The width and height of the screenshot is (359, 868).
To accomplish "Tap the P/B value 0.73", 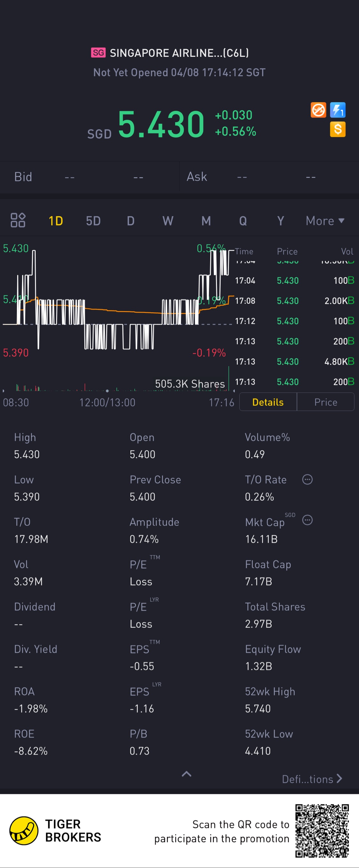I will (139, 751).
